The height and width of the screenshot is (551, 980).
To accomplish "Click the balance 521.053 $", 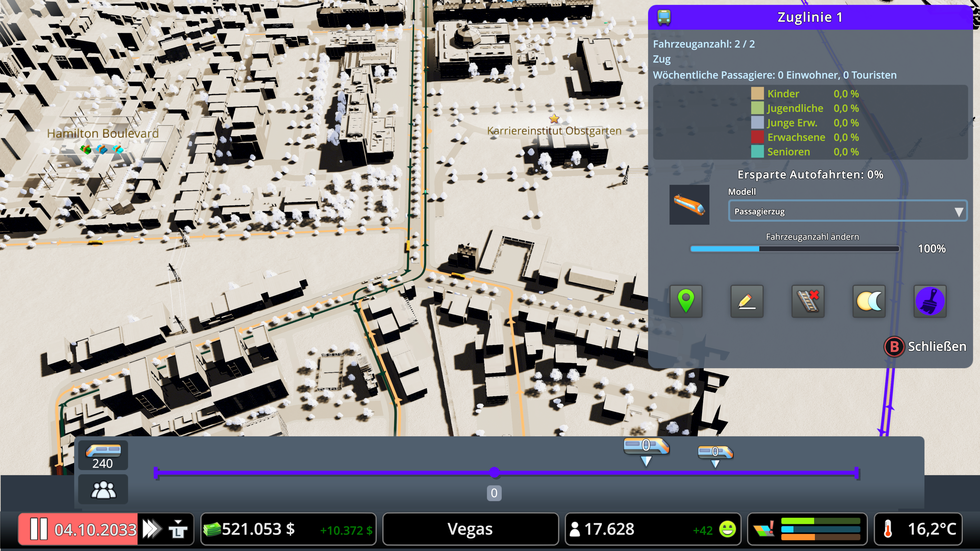I will click(258, 529).
